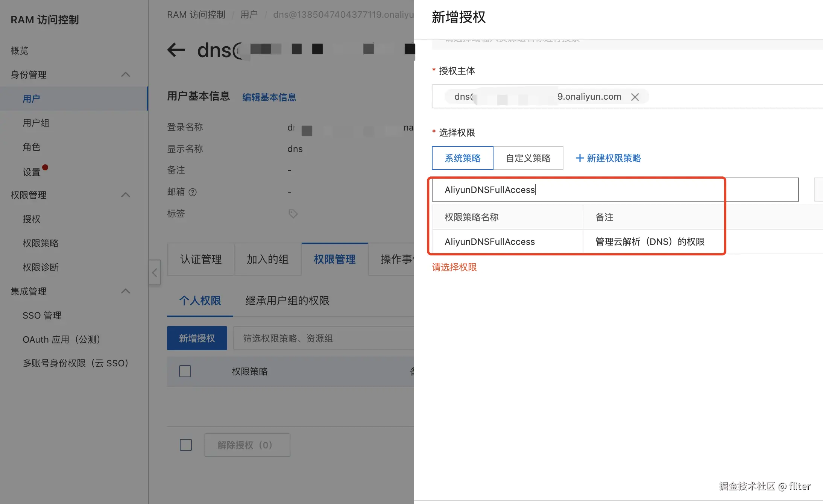The height and width of the screenshot is (504, 823).
Task: Click the mailbox help question mark icon
Action: tap(193, 192)
